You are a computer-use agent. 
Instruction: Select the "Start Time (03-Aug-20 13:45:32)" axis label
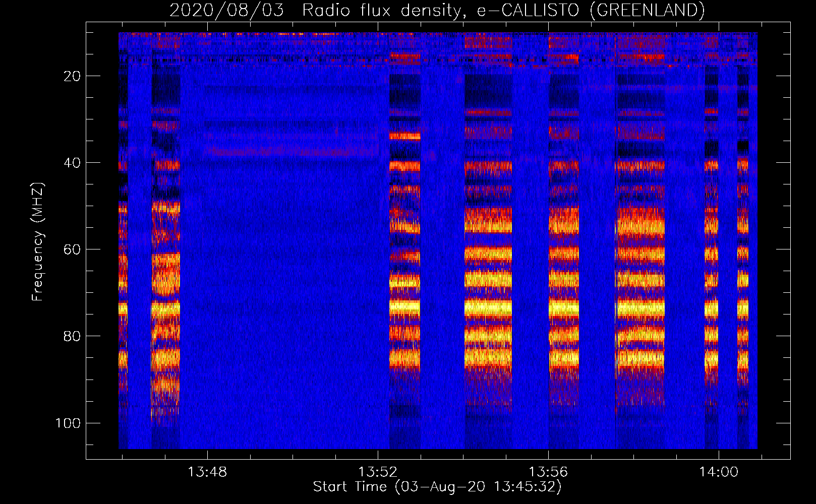437,487
